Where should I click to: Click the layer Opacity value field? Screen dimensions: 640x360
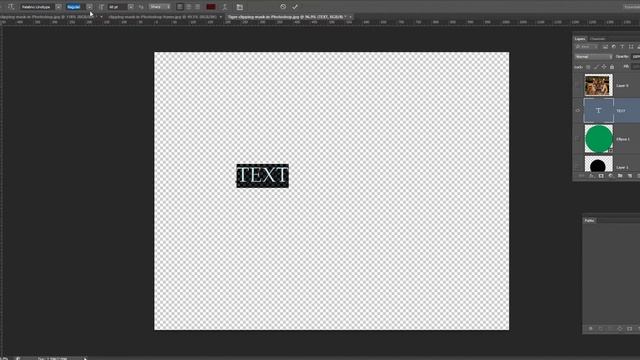click(636, 57)
